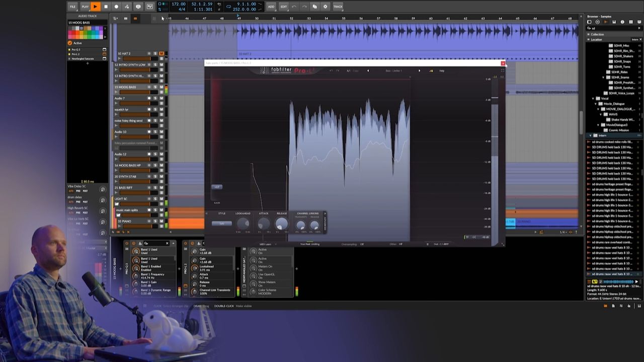Collapse the SDHR_Snares folder
644x362 pixels.
604,77
